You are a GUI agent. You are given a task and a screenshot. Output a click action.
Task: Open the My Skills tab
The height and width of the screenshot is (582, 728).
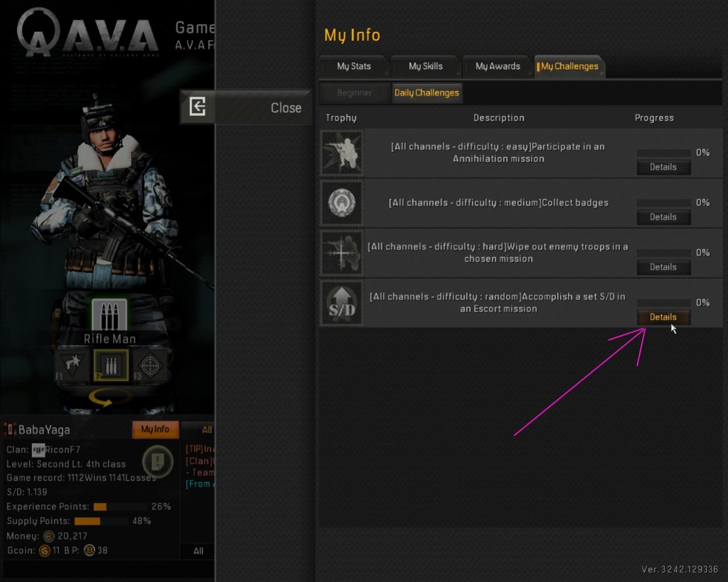click(425, 67)
